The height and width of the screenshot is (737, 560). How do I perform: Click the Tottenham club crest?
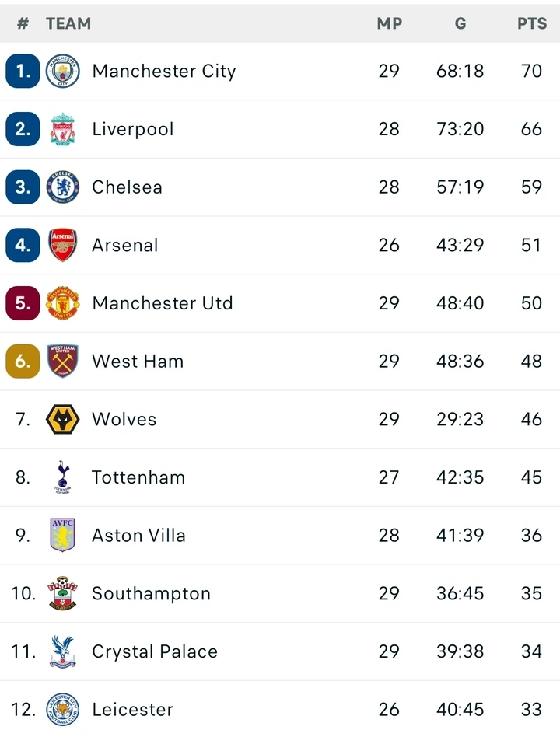point(62,477)
